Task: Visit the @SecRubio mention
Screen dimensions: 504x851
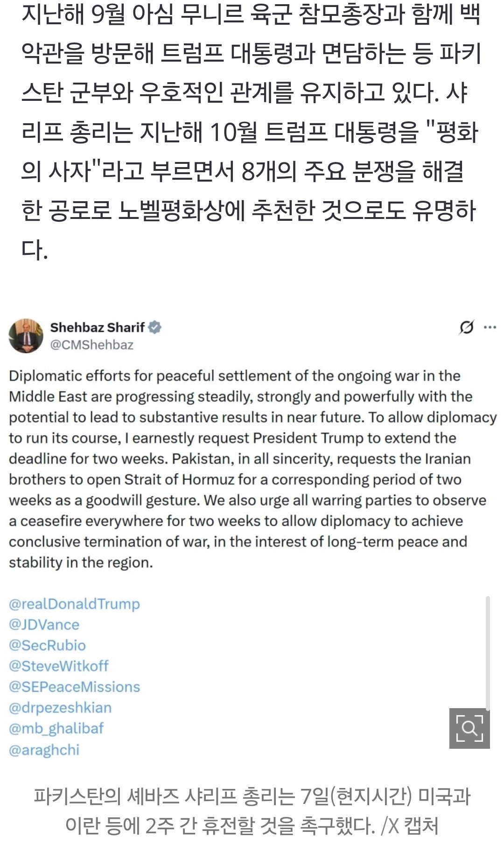Action: tap(48, 645)
